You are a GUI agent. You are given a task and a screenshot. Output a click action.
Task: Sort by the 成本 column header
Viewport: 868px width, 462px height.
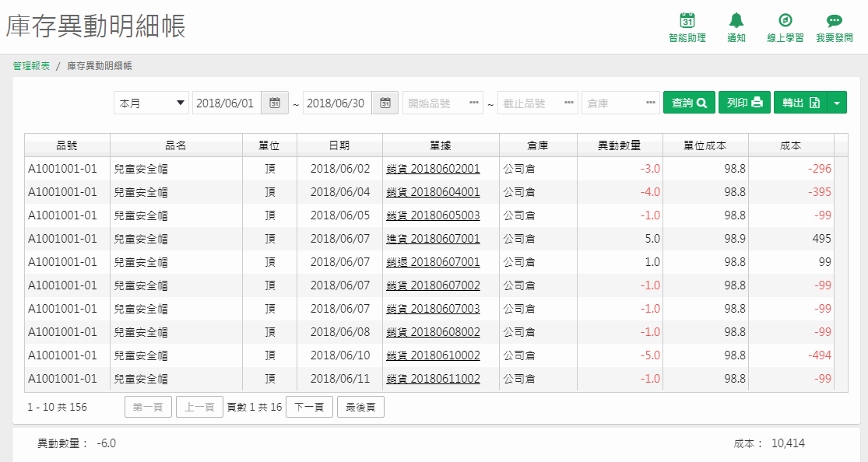pos(790,145)
